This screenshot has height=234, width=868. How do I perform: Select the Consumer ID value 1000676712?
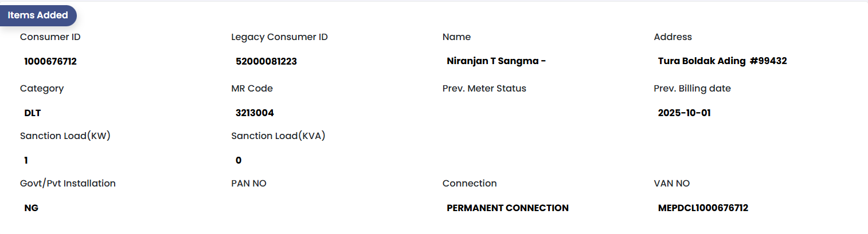click(x=50, y=61)
